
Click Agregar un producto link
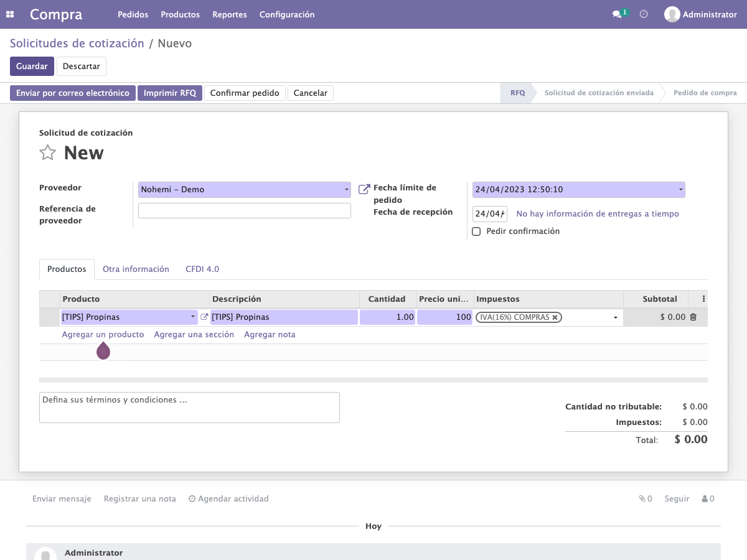[103, 335]
